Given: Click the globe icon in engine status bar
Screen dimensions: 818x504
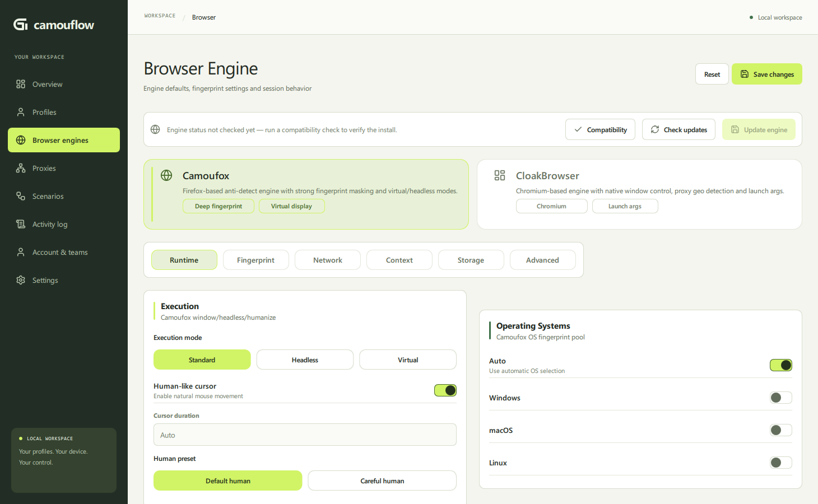Looking at the screenshot, I should point(155,129).
